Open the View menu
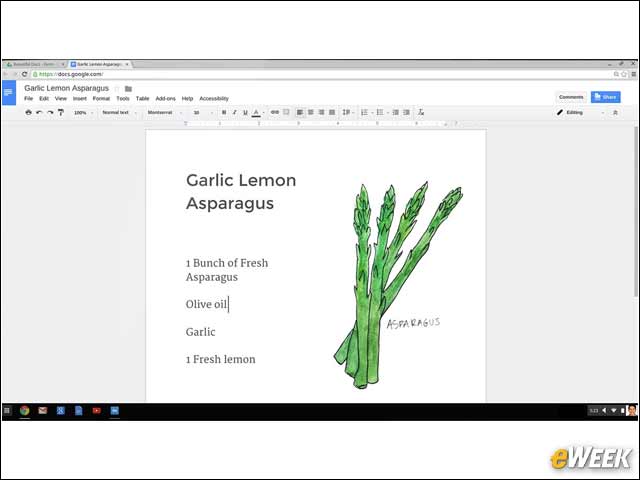 tap(61, 98)
